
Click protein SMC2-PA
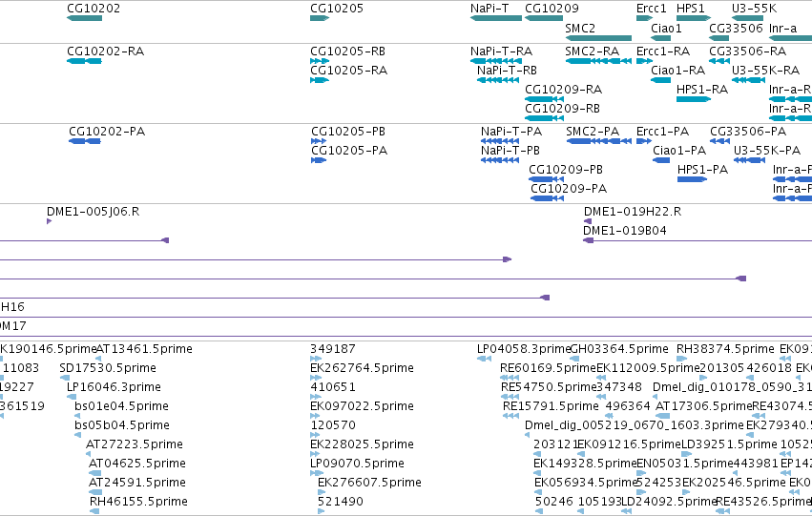pos(598,141)
